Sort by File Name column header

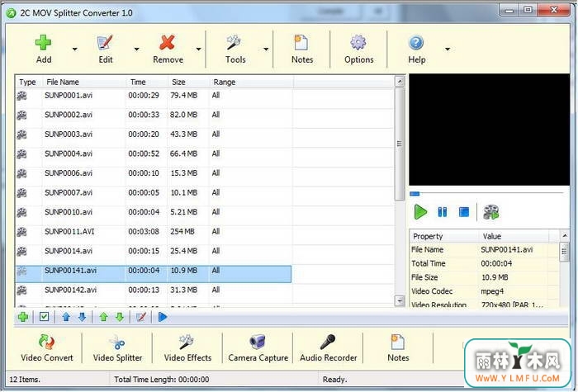click(x=84, y=83)
